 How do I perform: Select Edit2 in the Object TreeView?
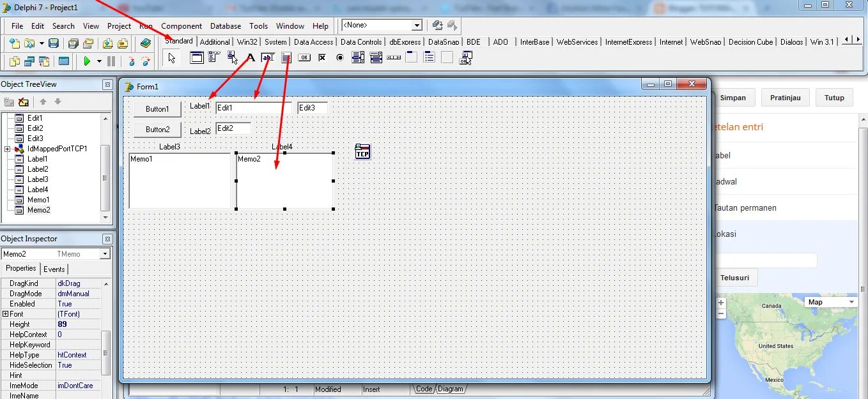pos(35,128)
